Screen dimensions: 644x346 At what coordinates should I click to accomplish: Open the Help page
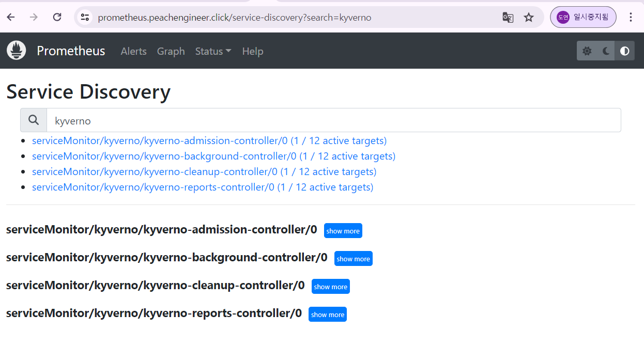coord(253,51)
